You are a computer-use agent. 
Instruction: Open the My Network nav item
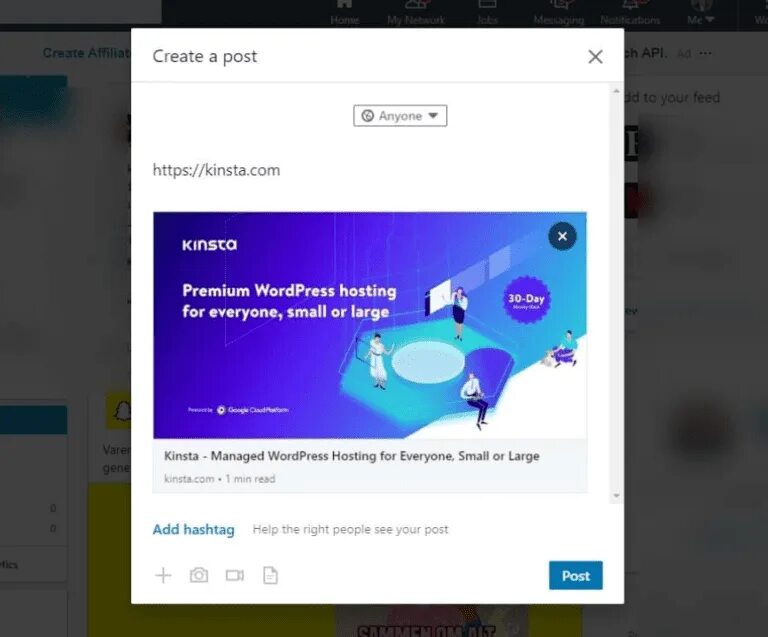(x=416, y=13)
